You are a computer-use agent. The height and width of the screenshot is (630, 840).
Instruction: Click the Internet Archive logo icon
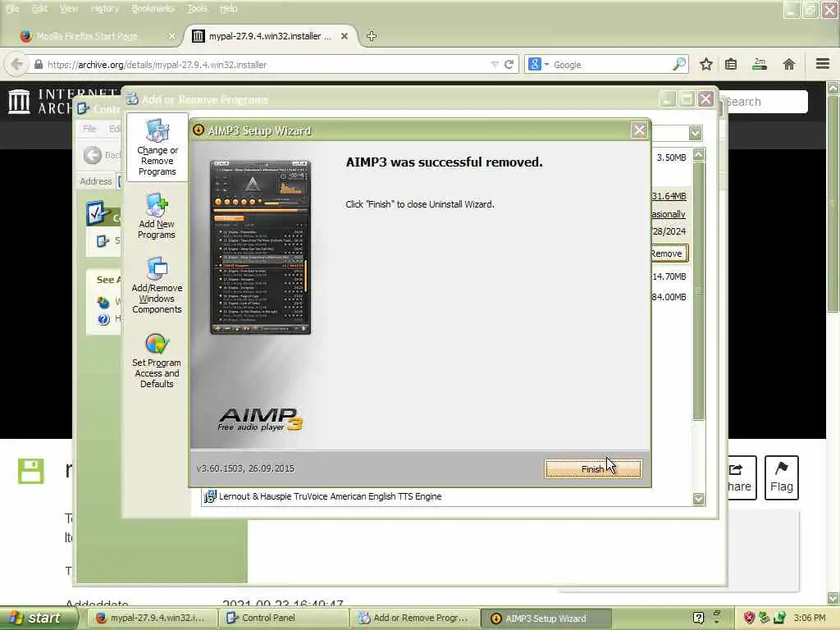click(20, 101)
